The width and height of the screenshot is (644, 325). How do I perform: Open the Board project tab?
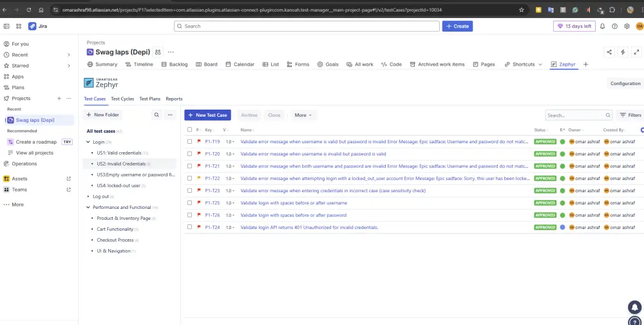click(207, 64)
